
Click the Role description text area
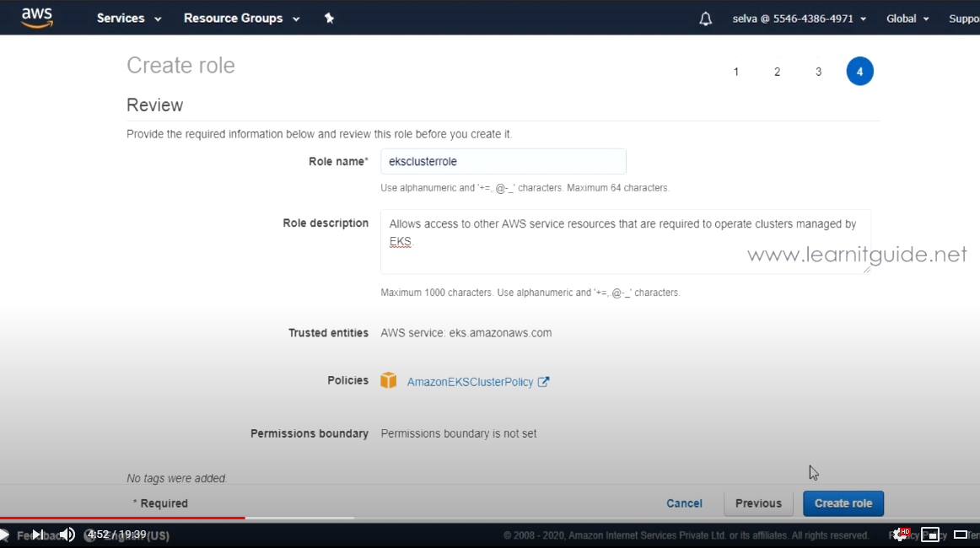(x=626, y=242)
